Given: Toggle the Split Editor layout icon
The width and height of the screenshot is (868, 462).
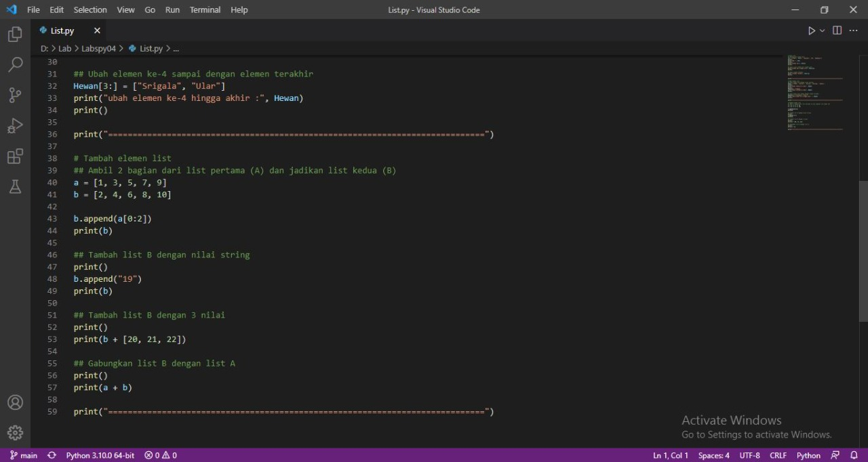Looking at the screenshot, I should coord(837,30).
